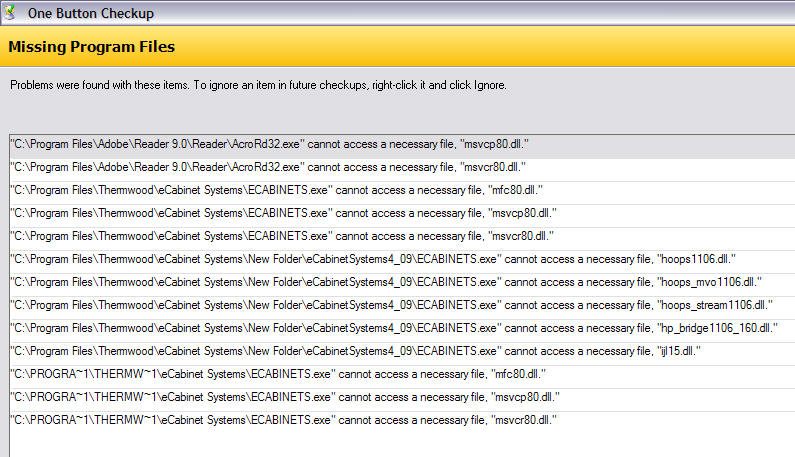Select PROGRA~1 ECABINETS.exe row missing msvcr80.dll
This screenshot has width=795, height=457.
[402, 423]
